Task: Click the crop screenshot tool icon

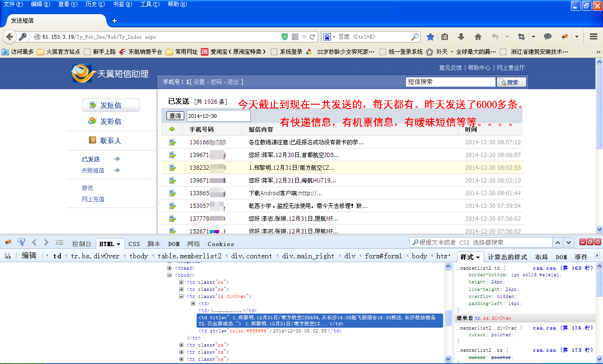Action: 521,37
